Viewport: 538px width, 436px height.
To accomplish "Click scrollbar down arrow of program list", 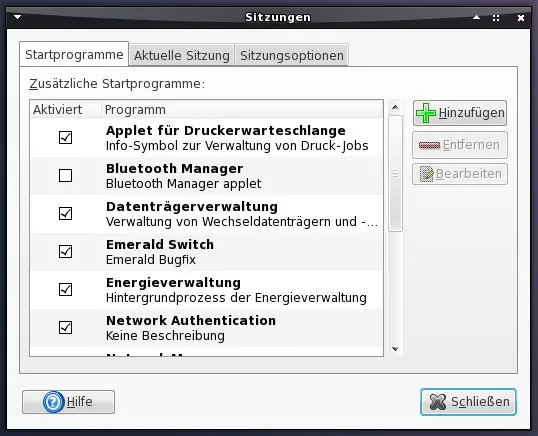I will [395, 349].
